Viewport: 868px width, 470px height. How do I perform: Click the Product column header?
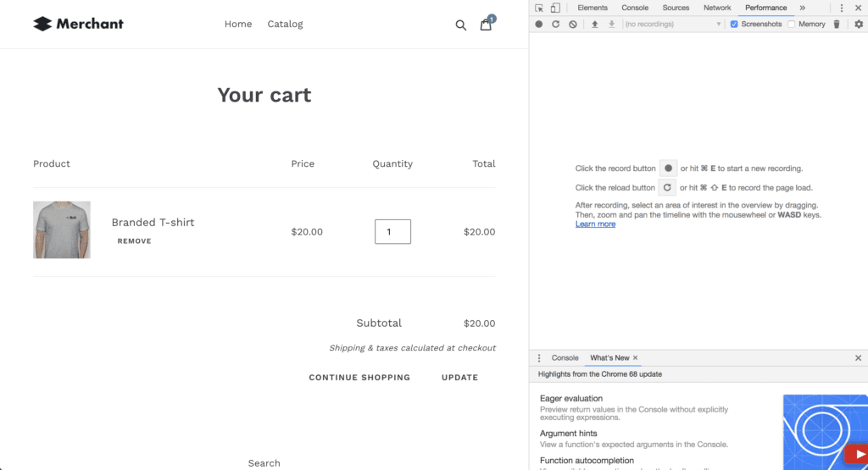pyautogui.click(x=52, y=163)
